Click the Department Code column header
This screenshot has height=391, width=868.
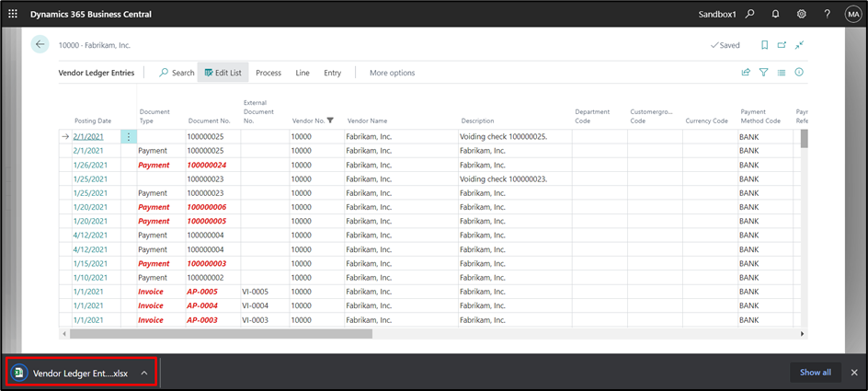(x=592, y=116)
